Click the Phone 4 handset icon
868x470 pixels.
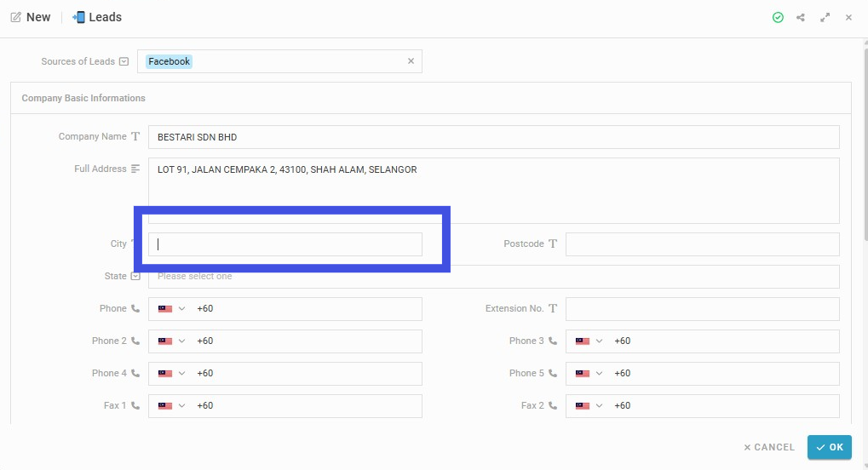click(x=135, y=373)
